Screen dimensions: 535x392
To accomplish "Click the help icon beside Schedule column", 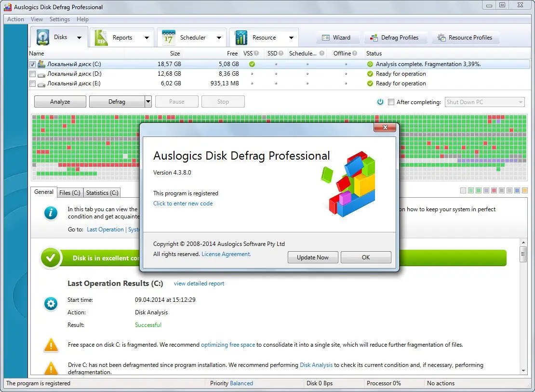I will [x=322, y=53].
